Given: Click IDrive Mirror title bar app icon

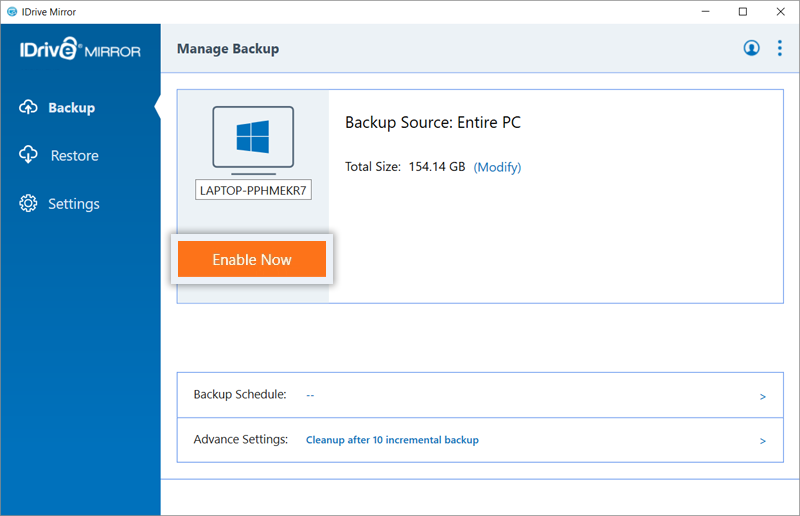Looking at the screenshot, I should tap(12, 11).
